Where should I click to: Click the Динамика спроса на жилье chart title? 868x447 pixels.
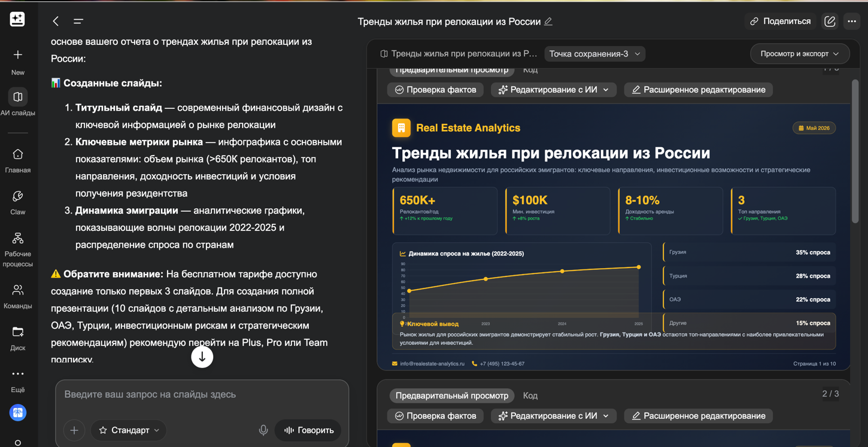466,254
